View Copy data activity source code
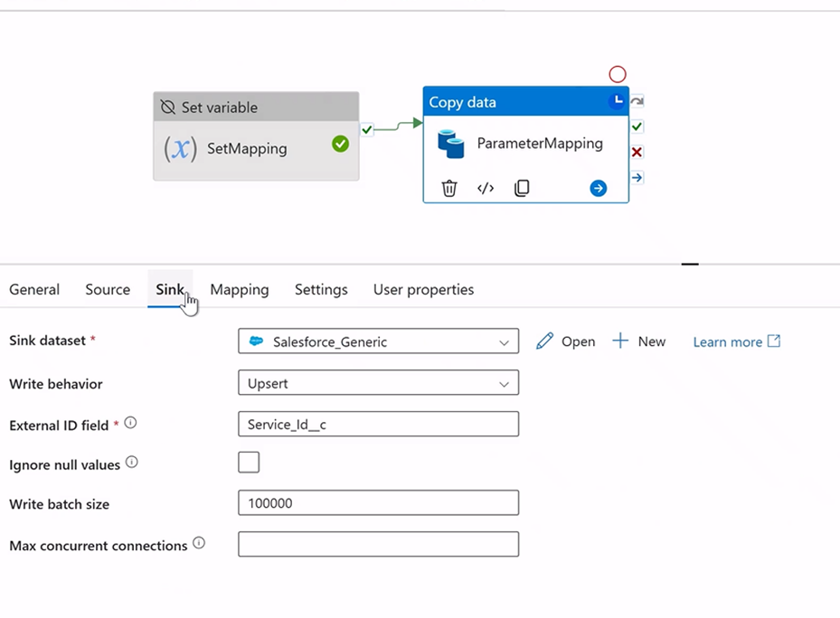840x618 pixels. point(486,188)
